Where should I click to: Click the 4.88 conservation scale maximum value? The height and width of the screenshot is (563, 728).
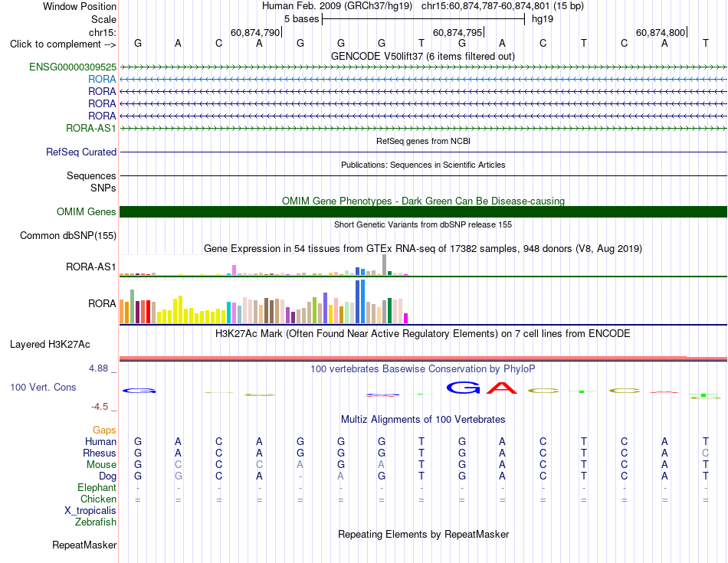pyautogui.click(x=98, y=368)
